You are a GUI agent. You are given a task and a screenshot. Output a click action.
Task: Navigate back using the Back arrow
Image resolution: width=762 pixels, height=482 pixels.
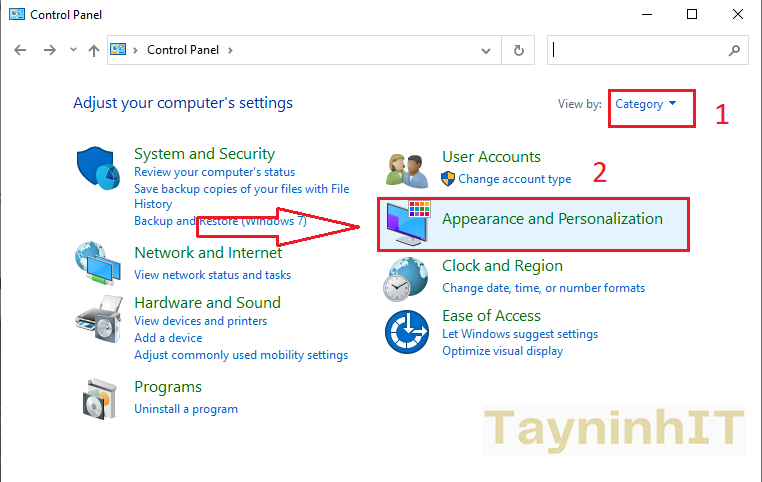tap(21, 50)
